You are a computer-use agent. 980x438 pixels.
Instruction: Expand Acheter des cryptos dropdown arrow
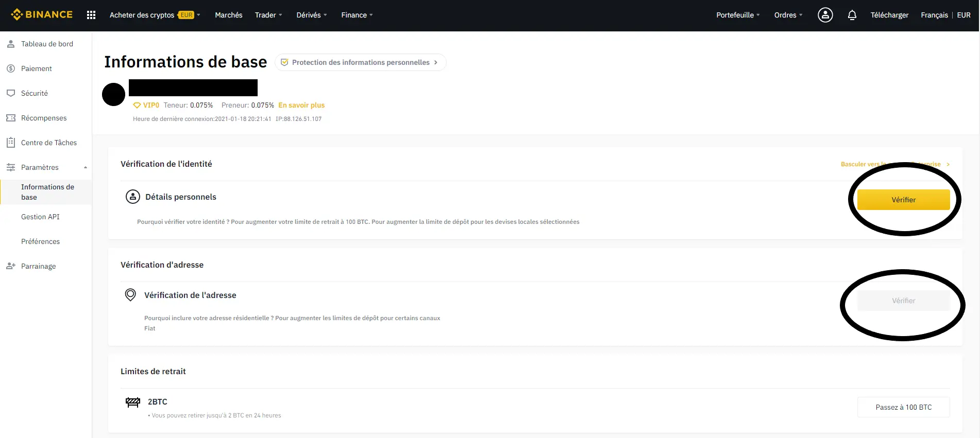click(x=198, y=15)
